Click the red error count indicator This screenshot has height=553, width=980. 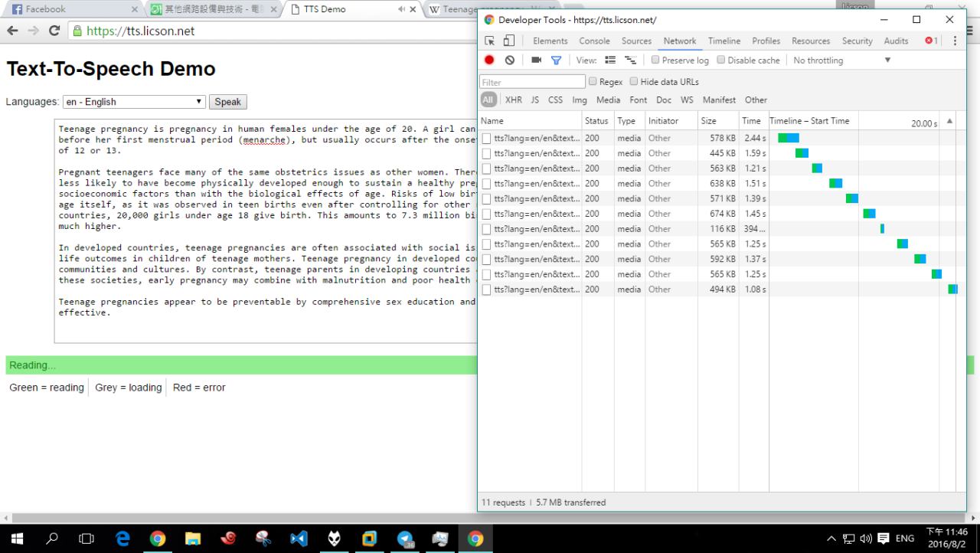coord(931,41)
